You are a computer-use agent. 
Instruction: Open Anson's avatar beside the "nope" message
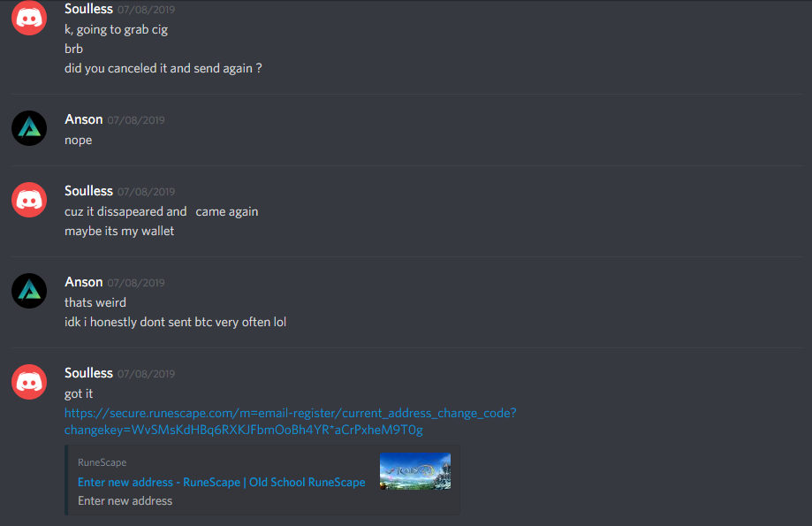[x=29, y=128]
